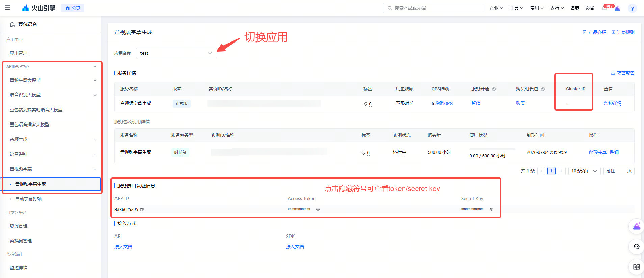Select 豆包语音播客大模型 in sidebar
The image size is (644, 278).
pos(30,124)
